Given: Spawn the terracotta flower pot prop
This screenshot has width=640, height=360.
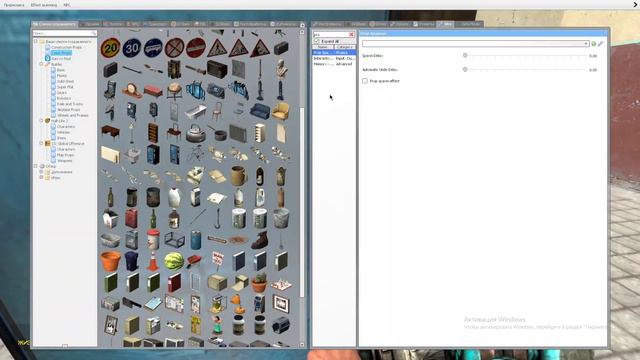Looking at the screenshot, I should tap(110, 260).
